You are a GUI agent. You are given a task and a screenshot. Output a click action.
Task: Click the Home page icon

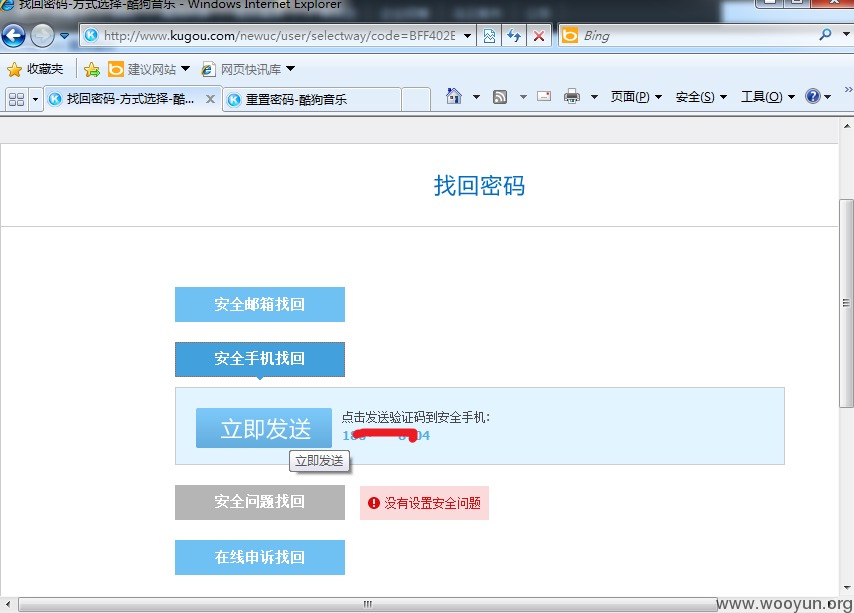coord(453,96)
